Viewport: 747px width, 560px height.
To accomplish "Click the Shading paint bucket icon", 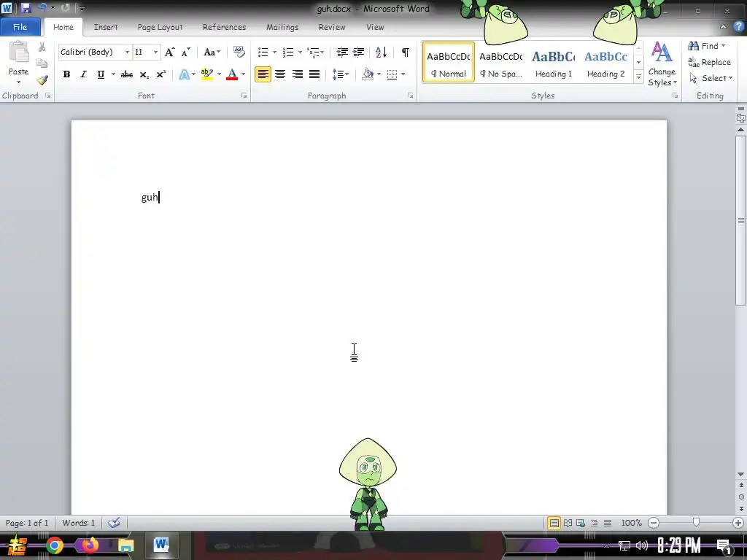I will tap(368, 74).
